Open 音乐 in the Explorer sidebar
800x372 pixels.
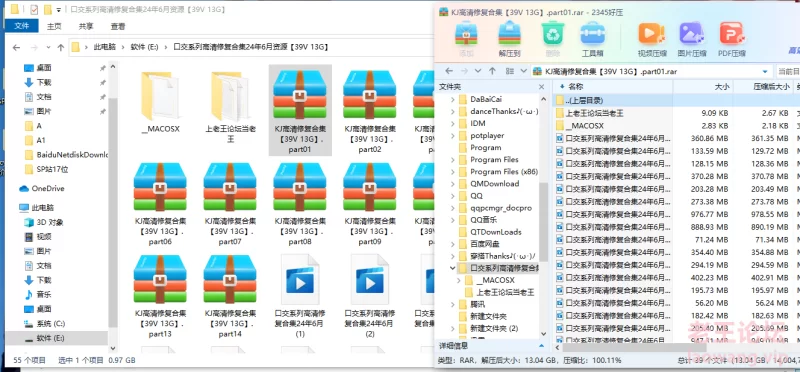[38, 294]
